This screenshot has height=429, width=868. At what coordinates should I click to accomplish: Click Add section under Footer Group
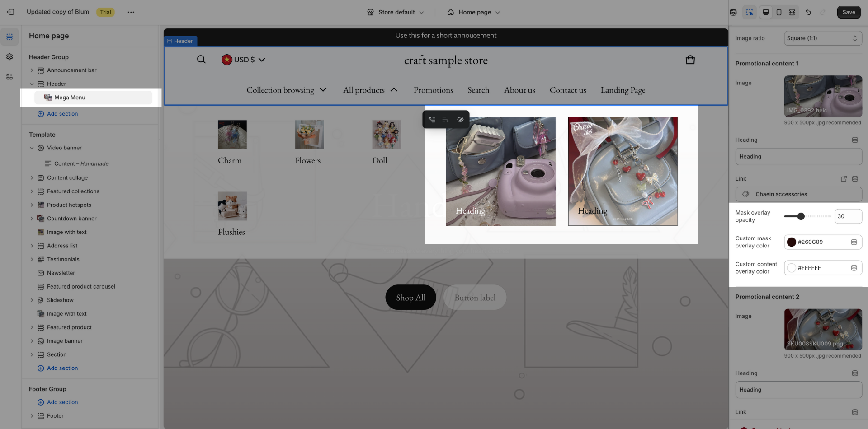coord(58,402)
